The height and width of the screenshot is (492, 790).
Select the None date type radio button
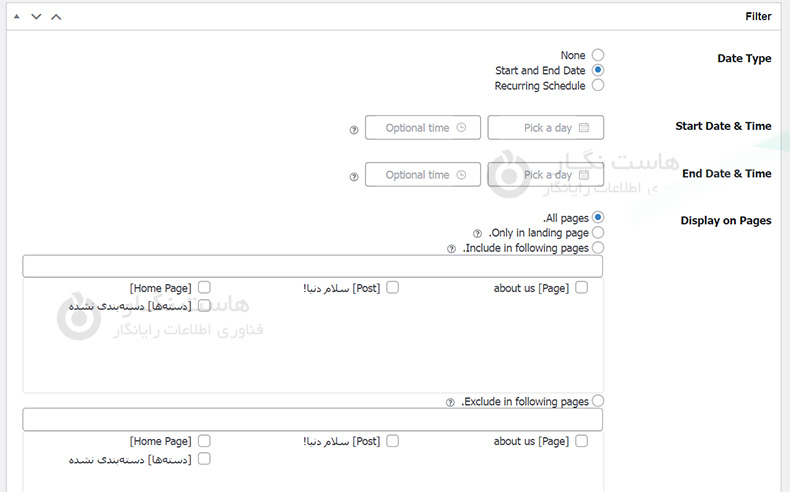[598, 55]
